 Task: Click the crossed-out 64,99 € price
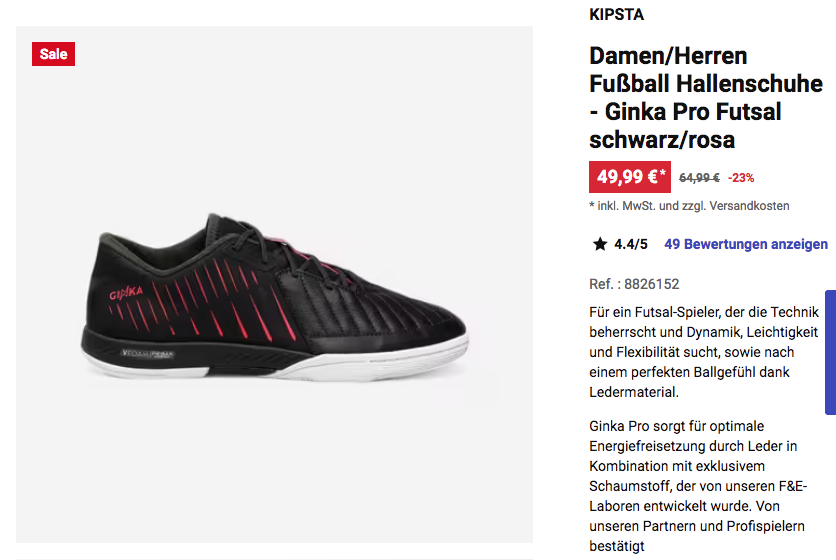[x=699, y=178]
